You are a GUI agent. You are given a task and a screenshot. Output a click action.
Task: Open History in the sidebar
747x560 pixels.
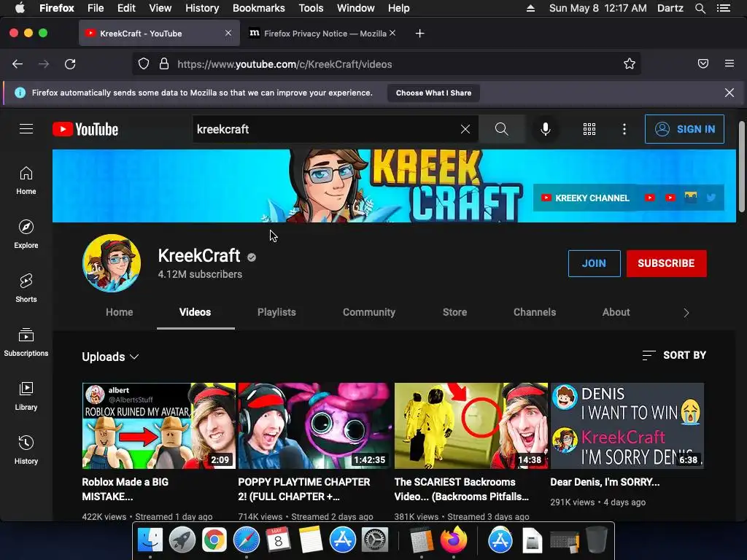(26, 450)
